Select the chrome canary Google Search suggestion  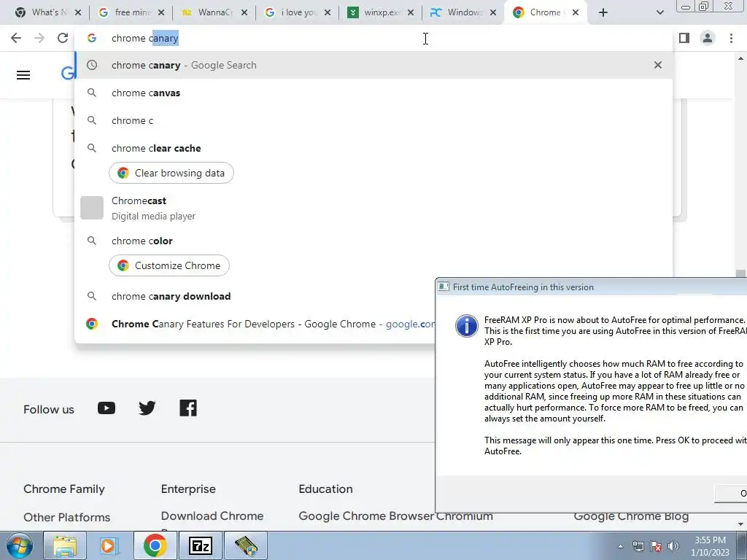374,65
